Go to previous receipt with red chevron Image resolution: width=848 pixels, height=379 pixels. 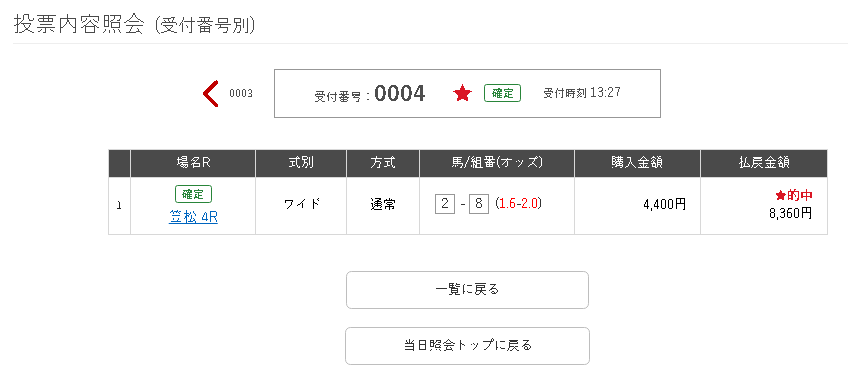[x=211, y=94]
